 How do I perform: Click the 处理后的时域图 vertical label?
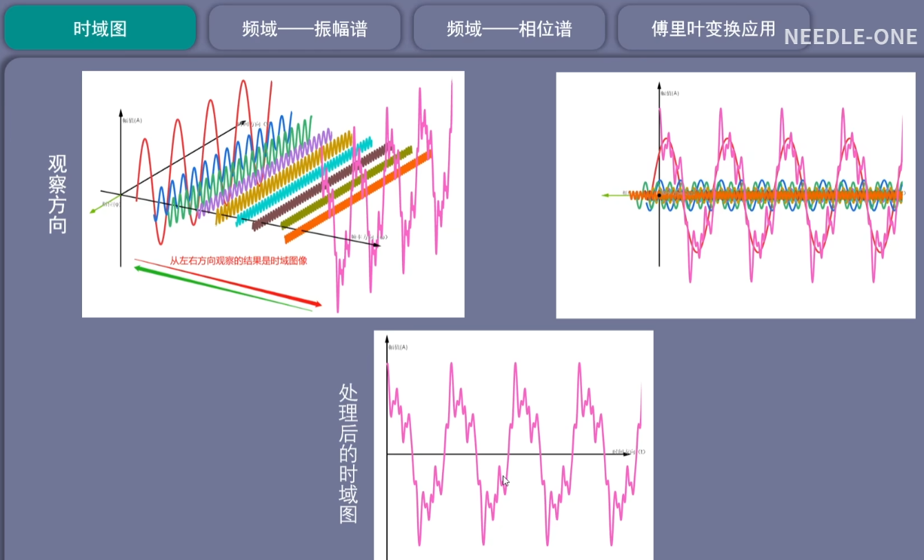(349, 454)
